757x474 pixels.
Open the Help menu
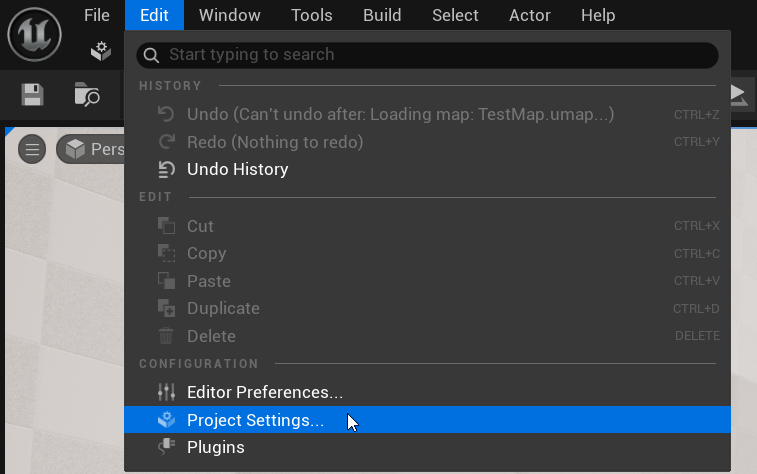598,15
